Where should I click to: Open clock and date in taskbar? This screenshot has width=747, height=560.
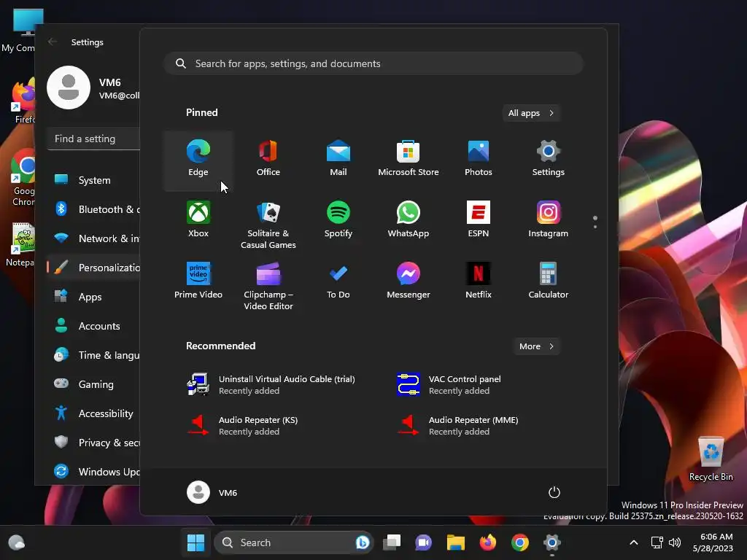coord(713,542)
